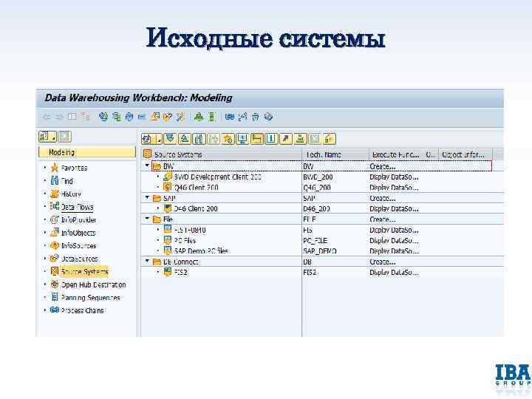
Task: Click the D46_200 technical name cell
Action: coord(316,208)
